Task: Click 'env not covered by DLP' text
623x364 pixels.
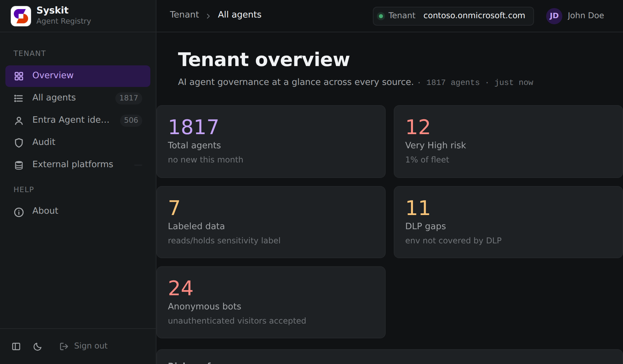Action: 453,241
